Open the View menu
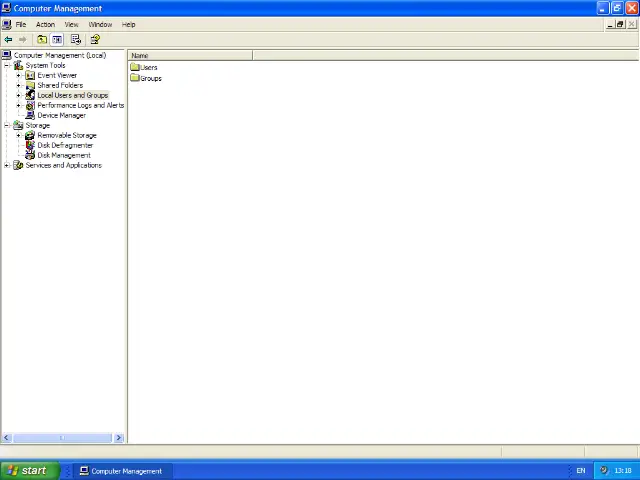The image size is (640, 480). tap(71, 24)
